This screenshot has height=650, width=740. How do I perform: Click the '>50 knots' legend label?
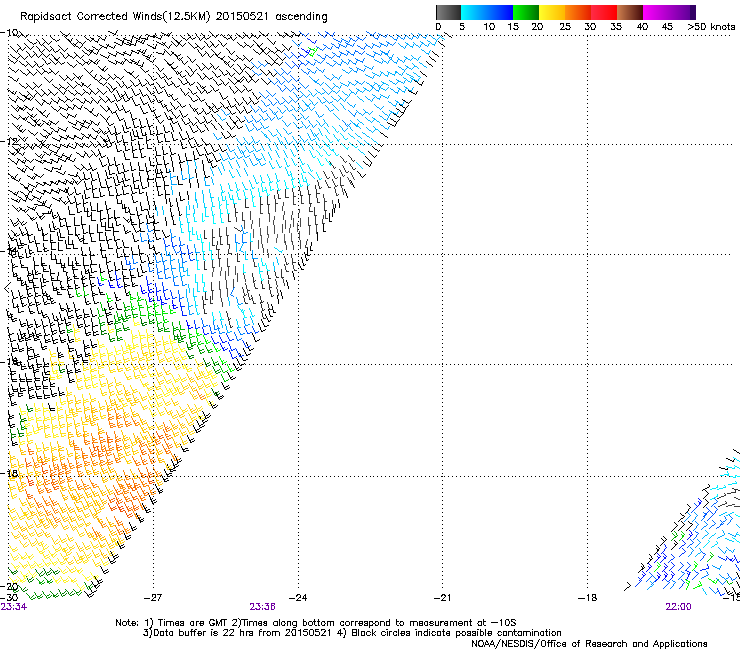coord(711,26)
